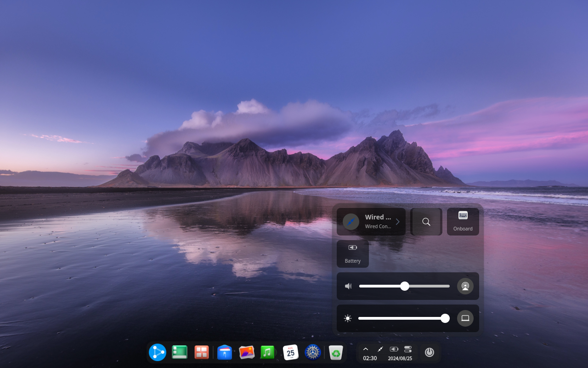Screen dimensions: 588x368
Task: Click the volume slider track
Action: tap(404, 286)
